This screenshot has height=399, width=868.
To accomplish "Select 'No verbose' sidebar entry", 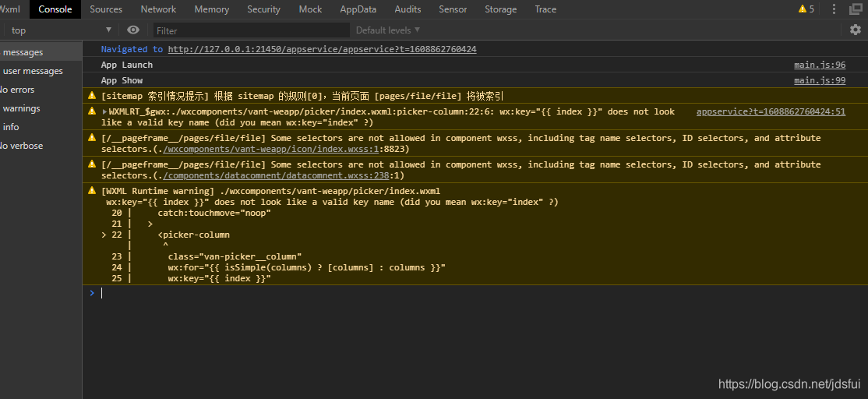I will tap(41, 146).
